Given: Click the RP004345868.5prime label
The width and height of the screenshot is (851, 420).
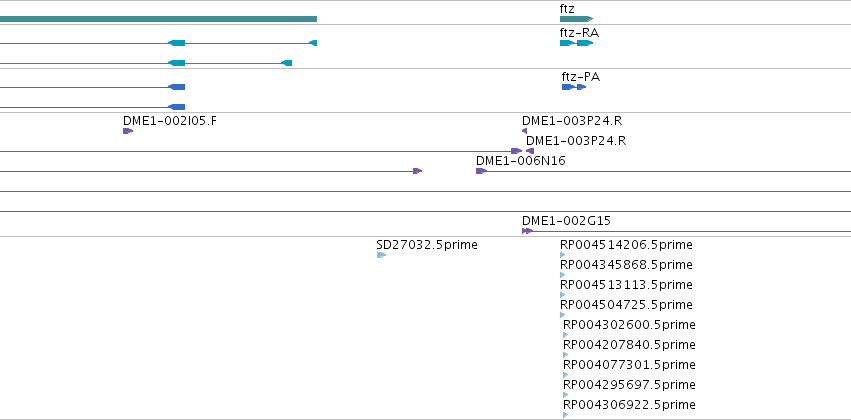Looking at the screenshot, I should [626, 265].
